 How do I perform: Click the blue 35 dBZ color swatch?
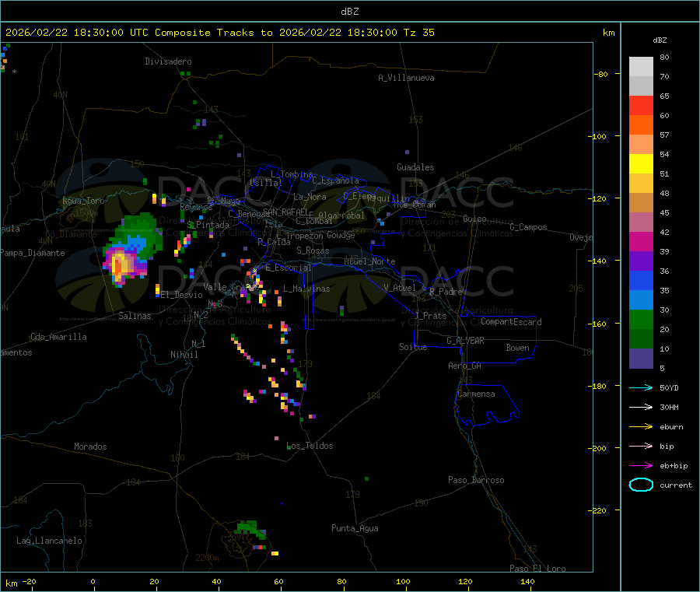coord(641,280)
